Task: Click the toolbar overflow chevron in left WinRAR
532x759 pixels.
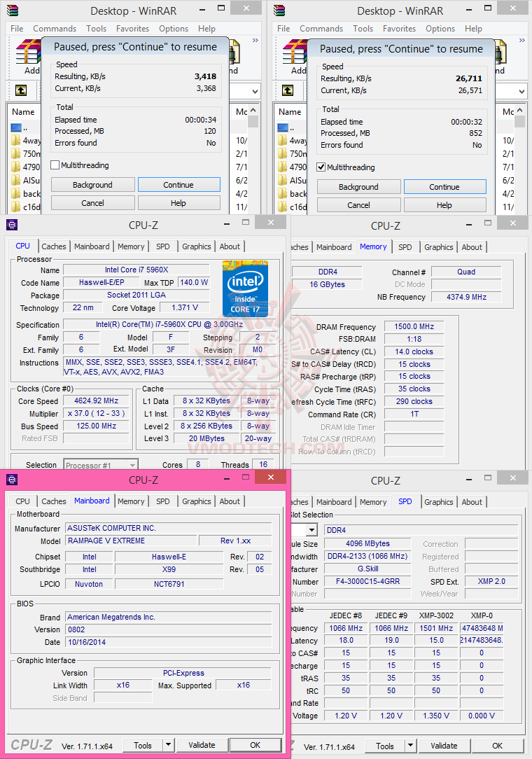Action: pos(255,40)
